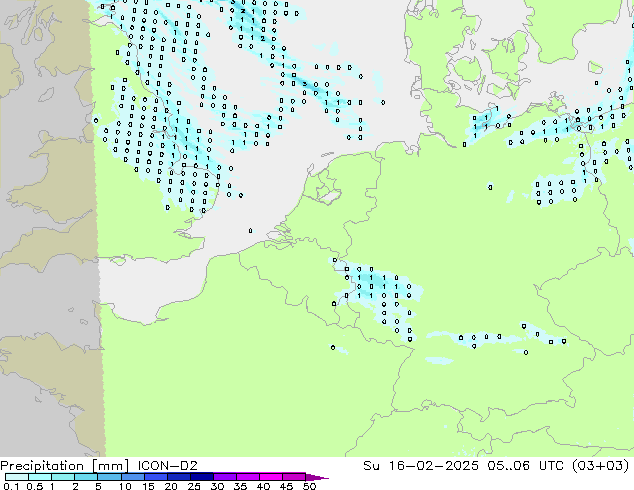
Task: Click the 'Su 16-02-2025' date text
Action: [x=421, y=466]
